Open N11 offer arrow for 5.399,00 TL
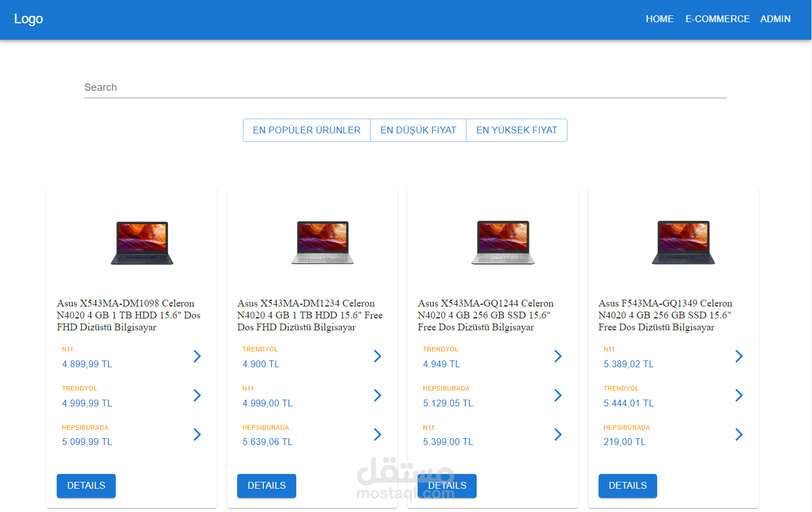 tap(558, 435)
